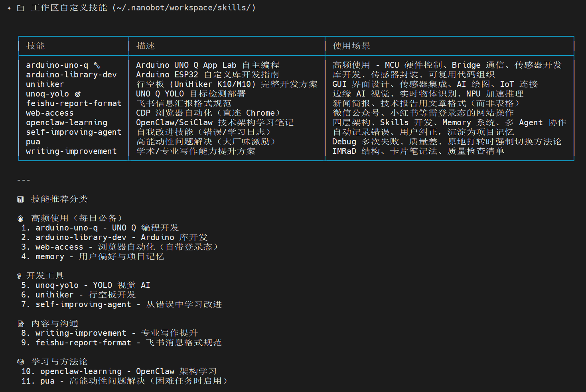
Task: Open the web-access skill in the table
Action: (x=49, y=113)
